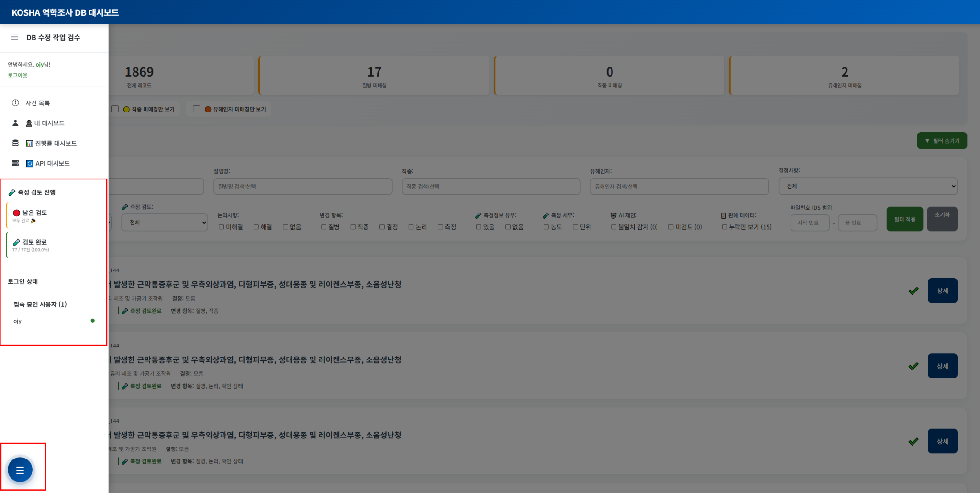Click the hamburger icon beside DB 수정 작업 검수
Screen dimensions: 980x493
(15, 37)
